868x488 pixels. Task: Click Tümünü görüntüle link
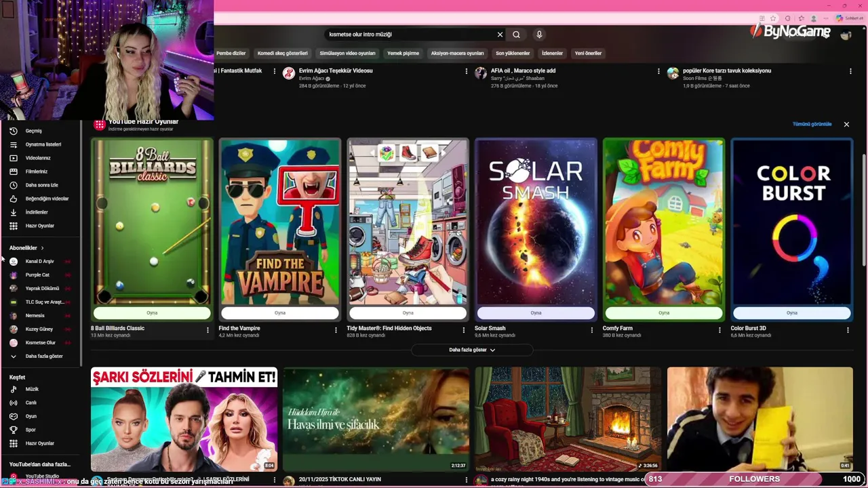pos(812,125)
